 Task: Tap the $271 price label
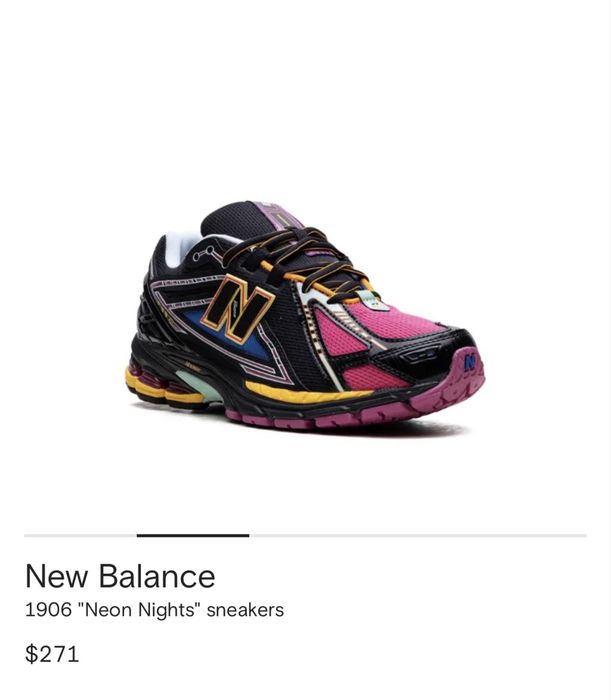coord(52,654)
